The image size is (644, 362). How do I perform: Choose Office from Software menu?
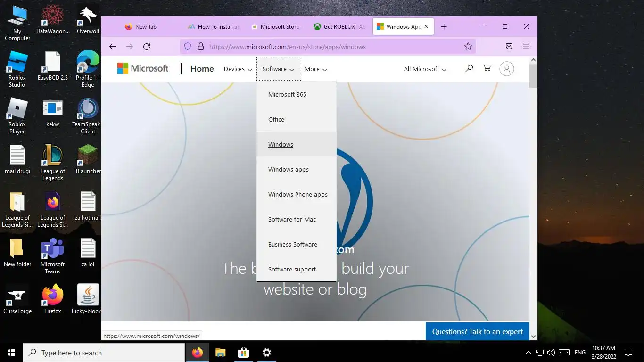[x=297, y=119]
